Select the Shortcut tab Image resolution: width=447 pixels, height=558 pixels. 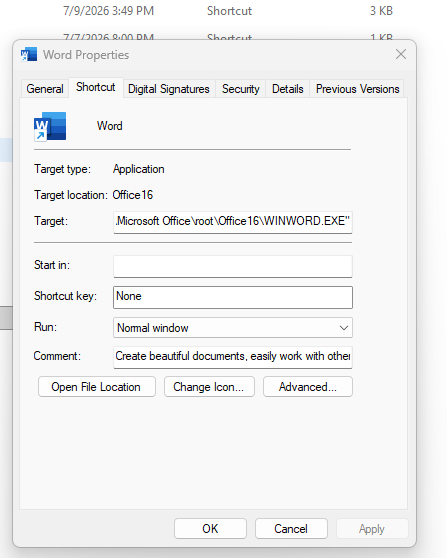pyautogui.click(x=96, y=87)
